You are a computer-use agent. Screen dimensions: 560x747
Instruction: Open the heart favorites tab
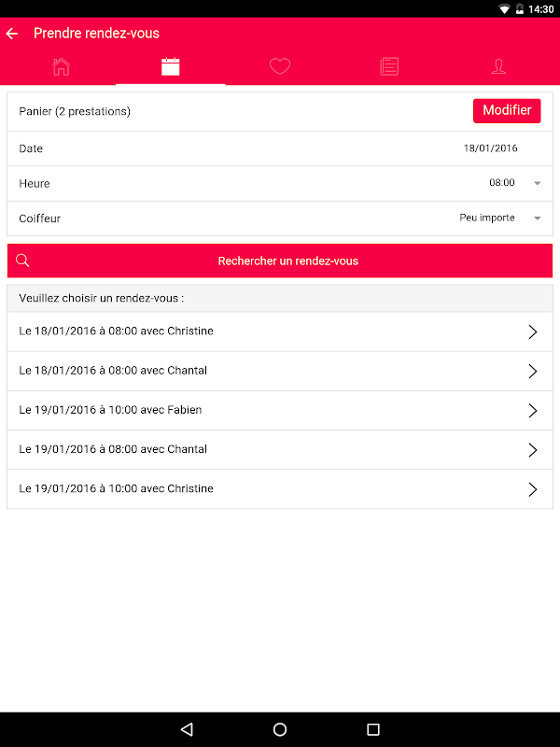(x=280, y=66)
